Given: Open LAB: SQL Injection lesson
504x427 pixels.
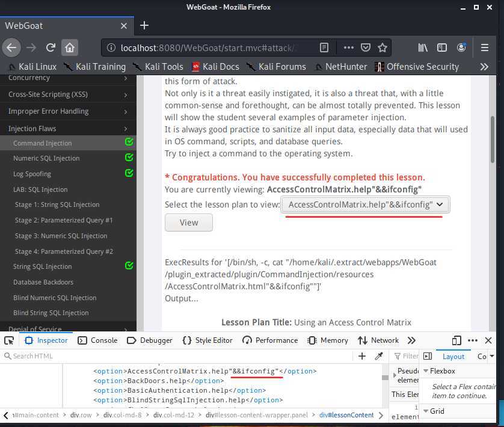Looking at the screenshot, I should [x=40, y=189].
